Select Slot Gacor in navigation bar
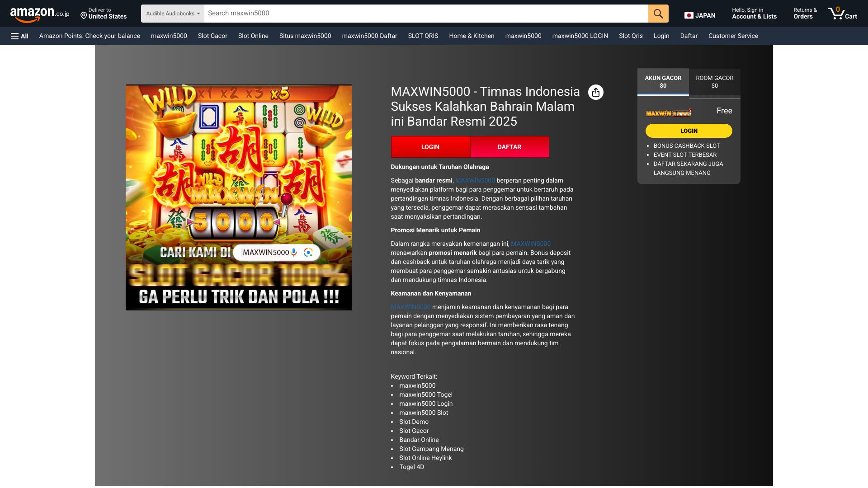Image resolution: width=868 pixels, height=488 pixels. coord(212,36)
